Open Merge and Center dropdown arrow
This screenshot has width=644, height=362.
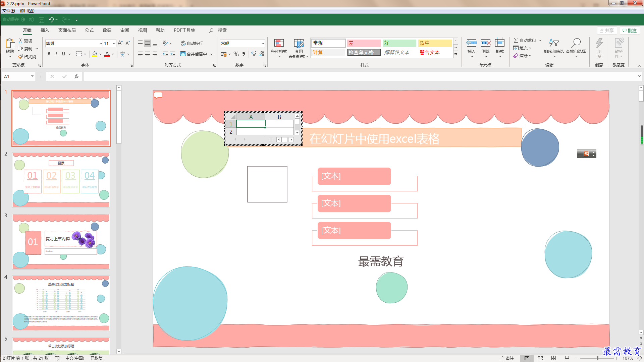click(x=211, y=54)
